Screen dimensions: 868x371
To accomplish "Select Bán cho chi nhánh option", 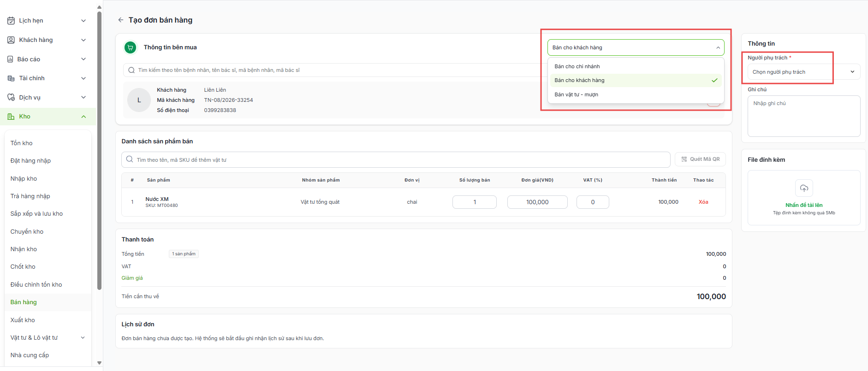I will [636, 66].
